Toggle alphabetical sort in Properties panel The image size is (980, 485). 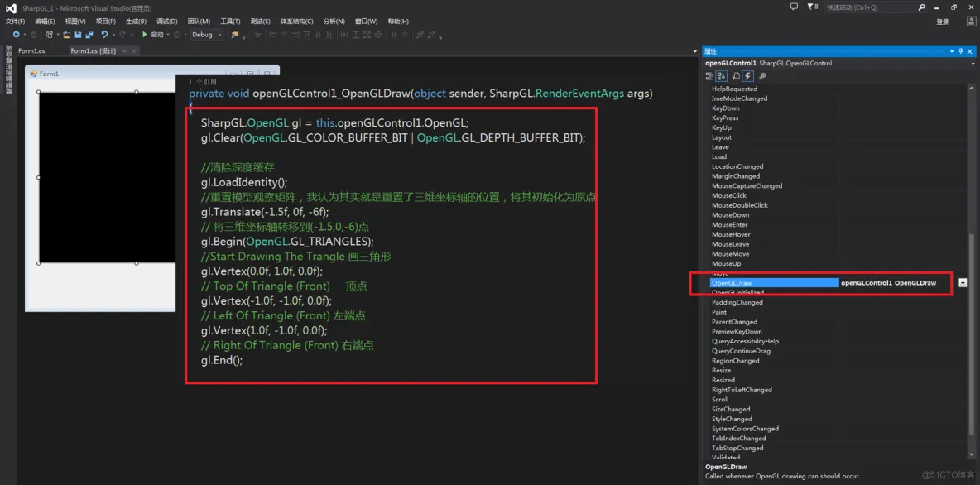click(x=722, y=76)
